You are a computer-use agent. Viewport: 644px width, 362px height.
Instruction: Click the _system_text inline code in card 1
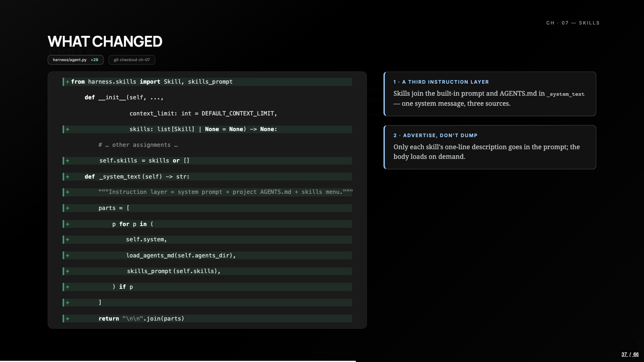[566, 94]
